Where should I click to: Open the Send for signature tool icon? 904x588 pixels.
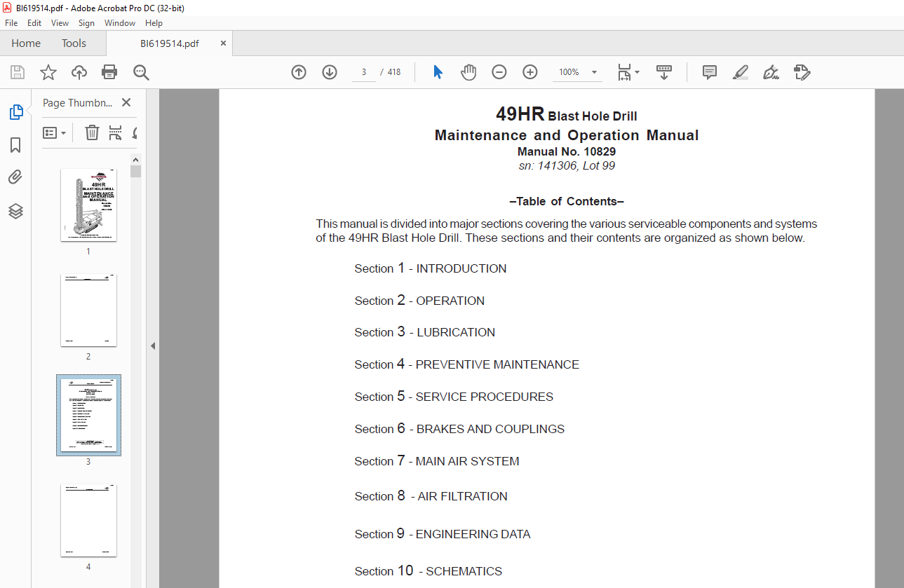802,72
